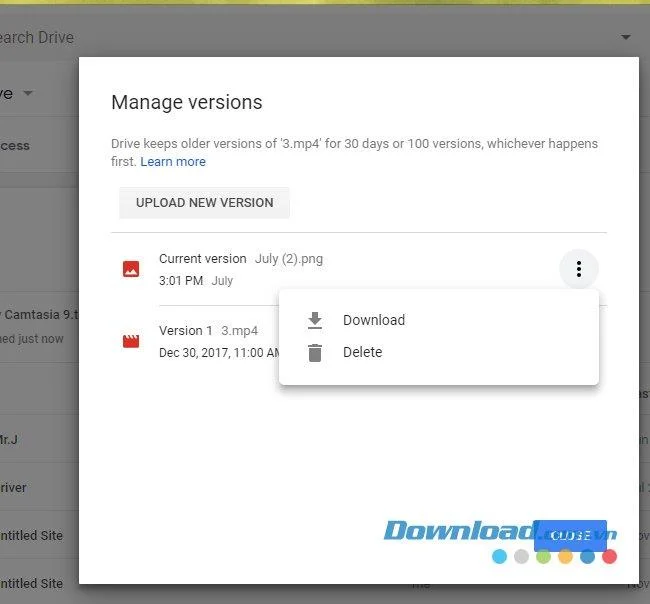The height and width of the screenshot is (604, 650).
Task: Expand the search options dropdown arrow
Action: point(626,37)
